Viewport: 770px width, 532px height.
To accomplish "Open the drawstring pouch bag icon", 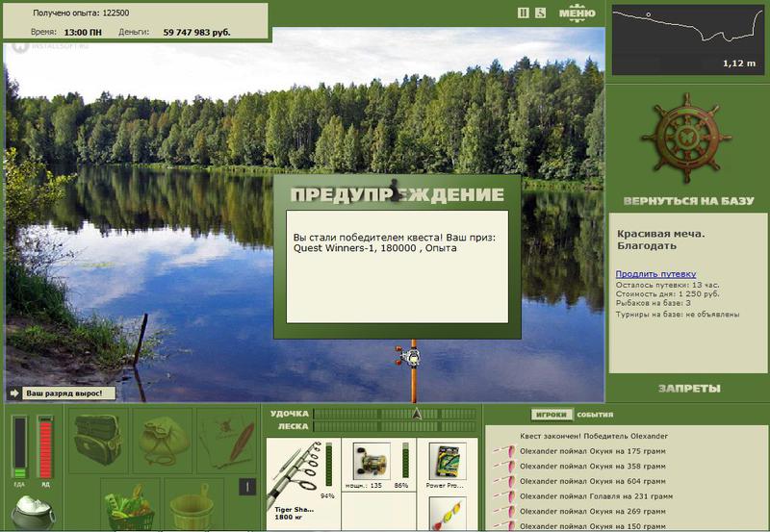I will [x=163, y=441].
